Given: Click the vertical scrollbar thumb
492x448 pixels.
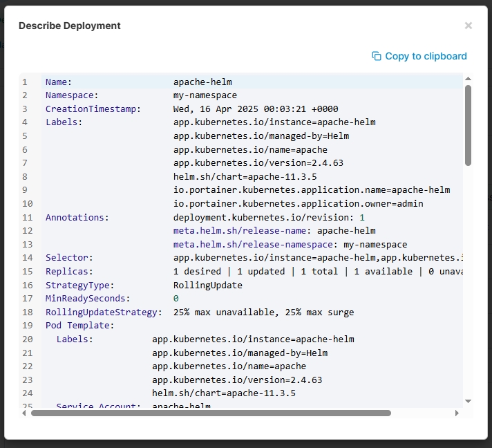Looking at the screenshot, I should (x=468, y=124).
